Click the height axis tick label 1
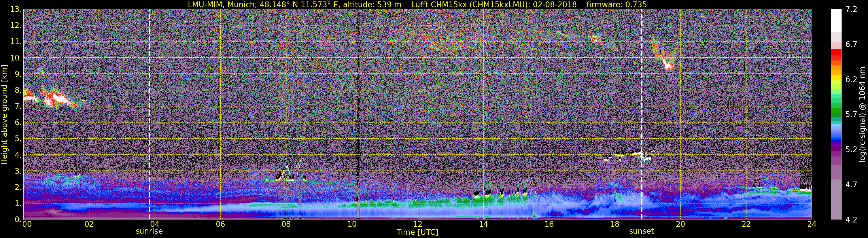 coord(18,203)
